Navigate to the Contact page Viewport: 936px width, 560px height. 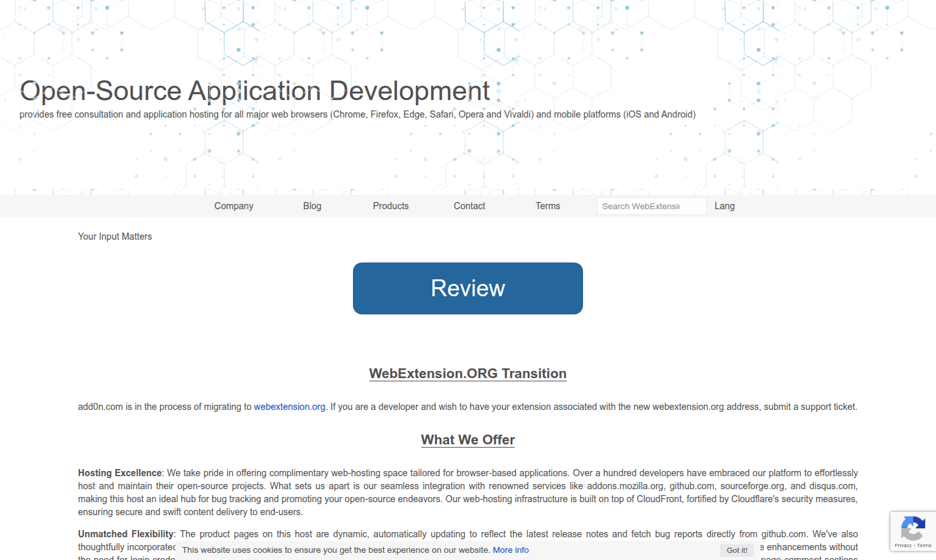coord(469,206)
